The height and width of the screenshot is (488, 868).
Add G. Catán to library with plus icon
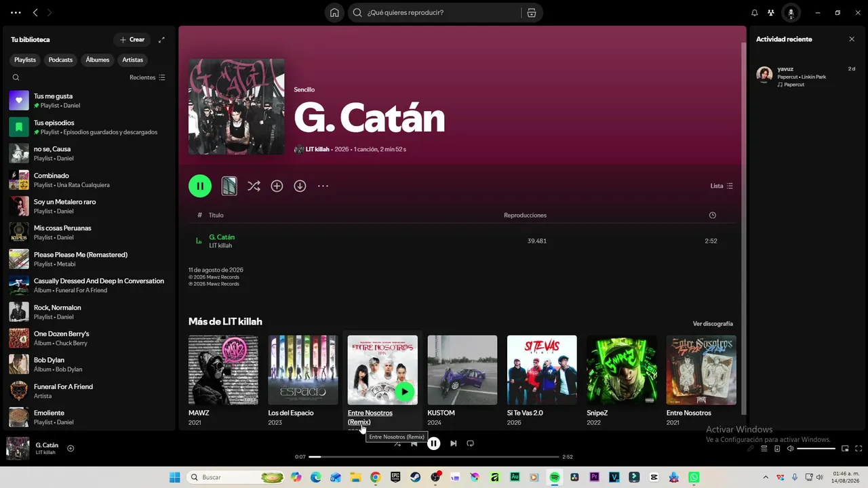tap(277, 186)
